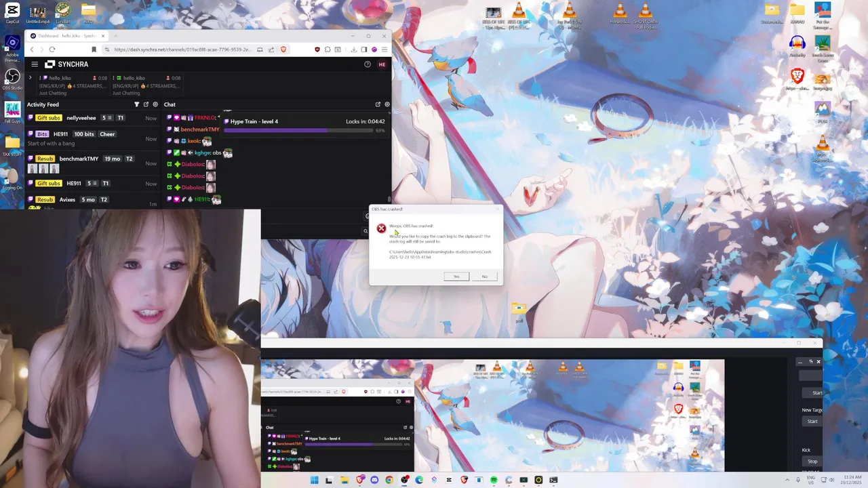868x488 pixels.
Task: Click keok username in chat
Action: point(194,141)
